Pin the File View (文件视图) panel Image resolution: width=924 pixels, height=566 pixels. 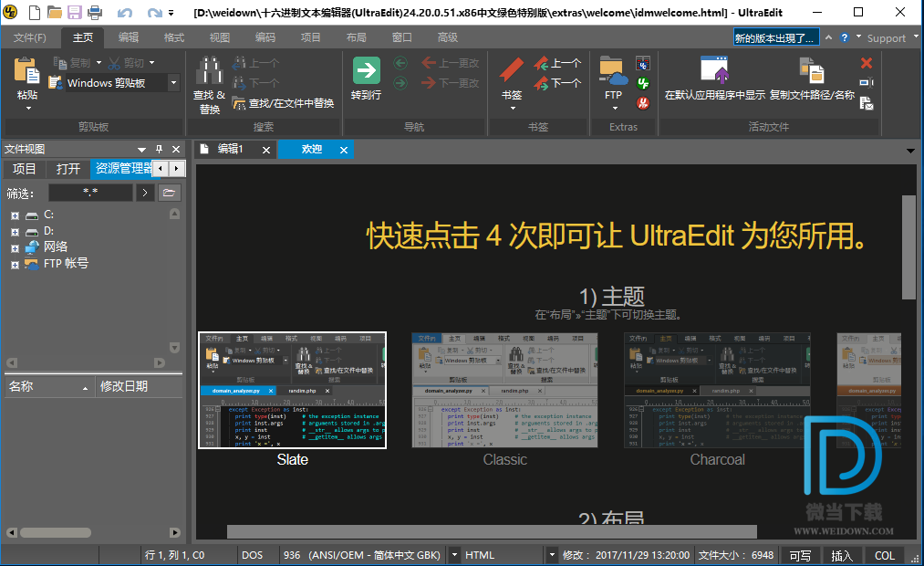click(159, 149)
